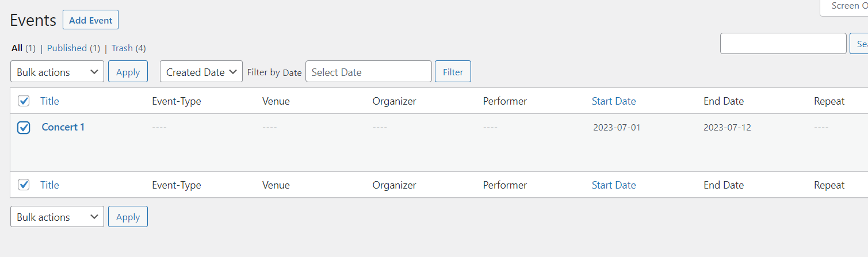868x257 pixels.
Task: Click the Filter button
Action: pyautogui.click(x=453, y=72)
